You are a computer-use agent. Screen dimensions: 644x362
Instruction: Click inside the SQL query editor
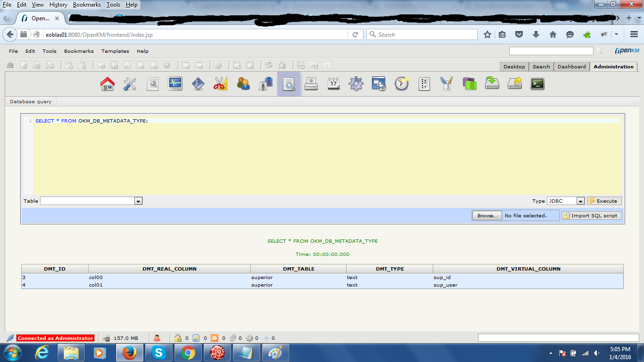[325, 156]
